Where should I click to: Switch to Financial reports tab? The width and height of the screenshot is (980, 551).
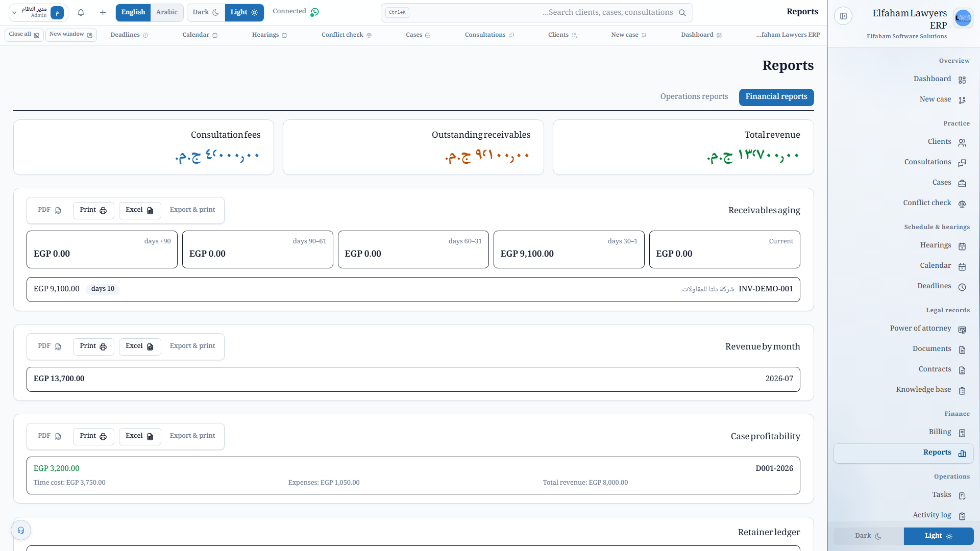point(776,97)
